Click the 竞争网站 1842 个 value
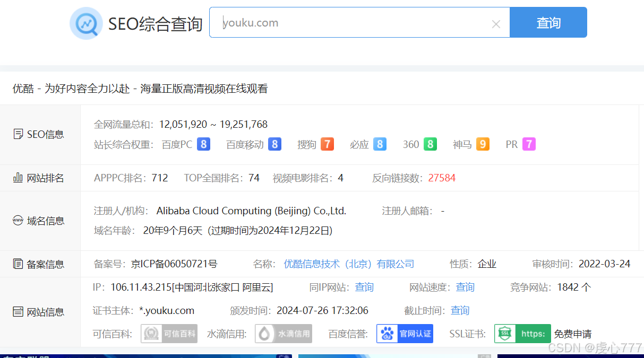This screenshot has height=358, width=644. pos(574,287)
